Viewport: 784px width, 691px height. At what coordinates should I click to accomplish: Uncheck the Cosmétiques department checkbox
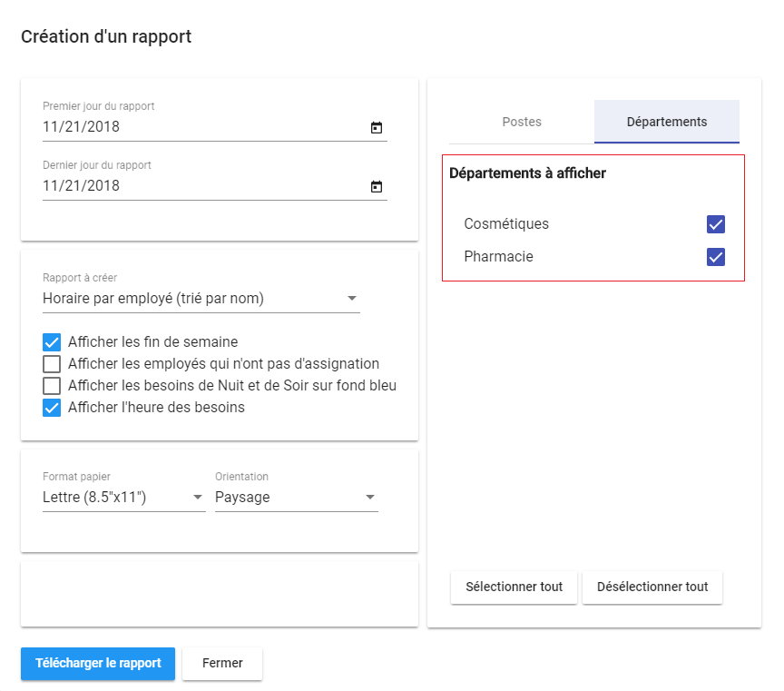pyautogui.click(x=716, y=224)
